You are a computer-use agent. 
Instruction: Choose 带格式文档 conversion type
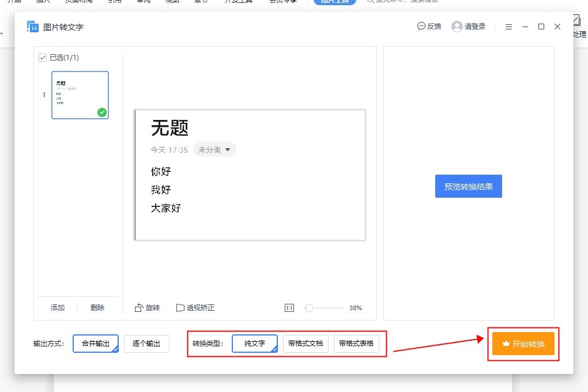[x=306, y=344]
